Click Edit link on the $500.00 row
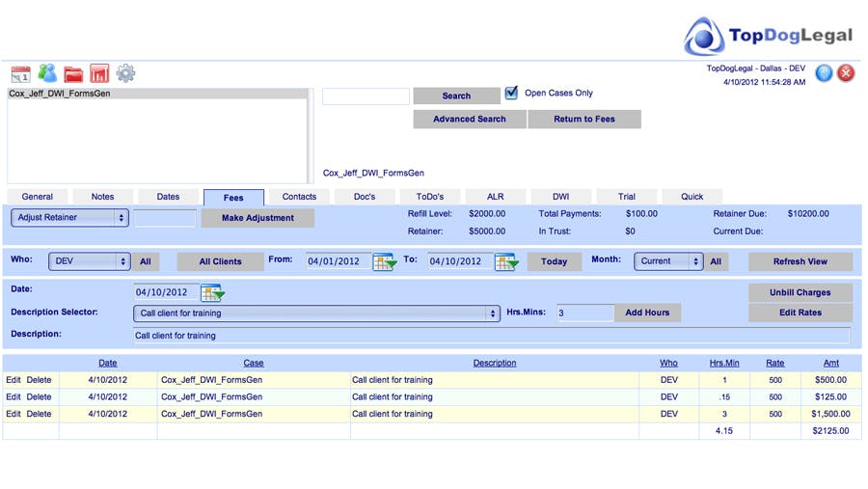Viewport: 868px width, 489px height. (x=14, y=380)
